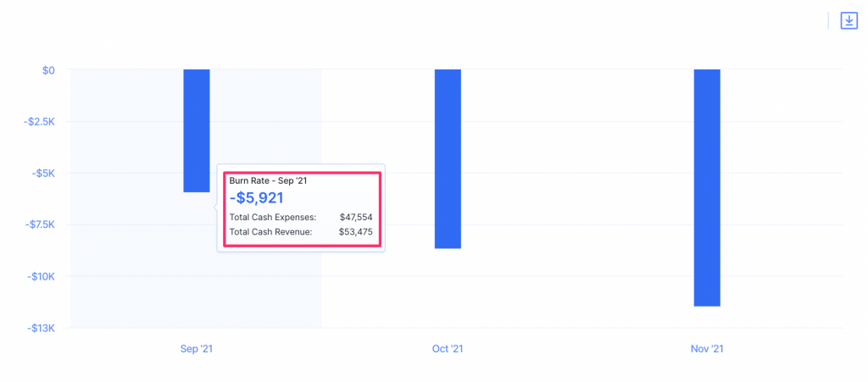Click the $0 y-axis label
The height and width of the screenshot is (382, 868).
[48, 70]
